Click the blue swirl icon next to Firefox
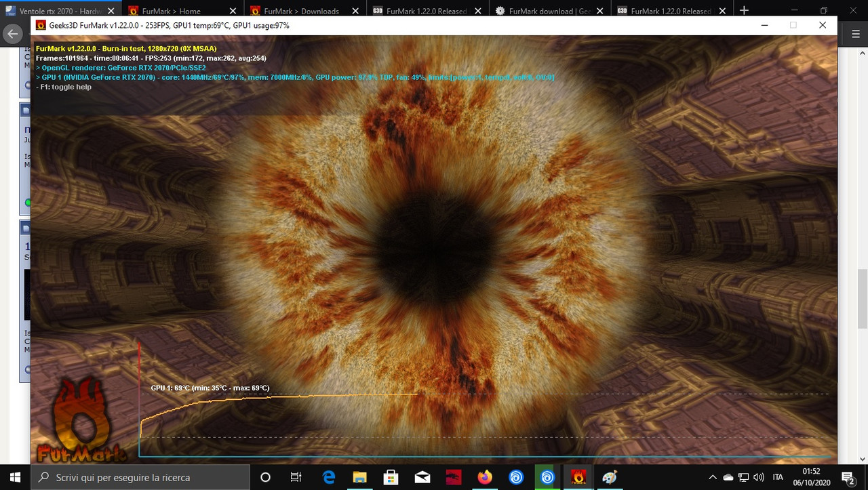 coord(516,477)
